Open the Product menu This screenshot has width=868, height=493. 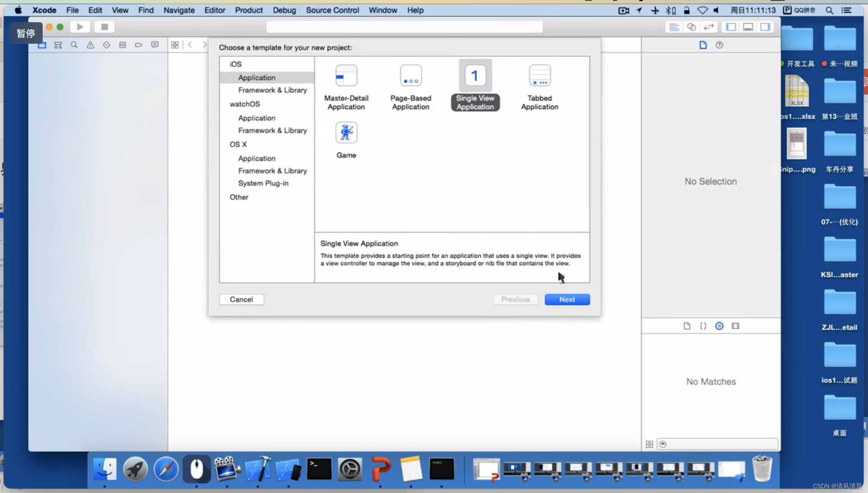click(249, 10)
